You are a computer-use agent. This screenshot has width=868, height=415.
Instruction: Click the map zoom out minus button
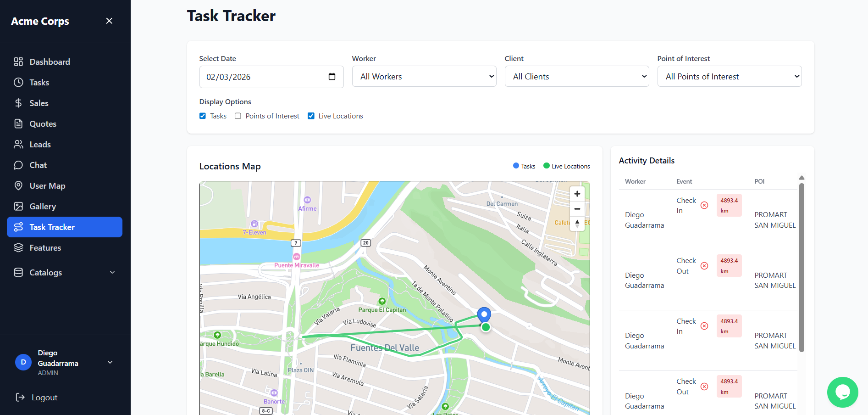point(577,209)
